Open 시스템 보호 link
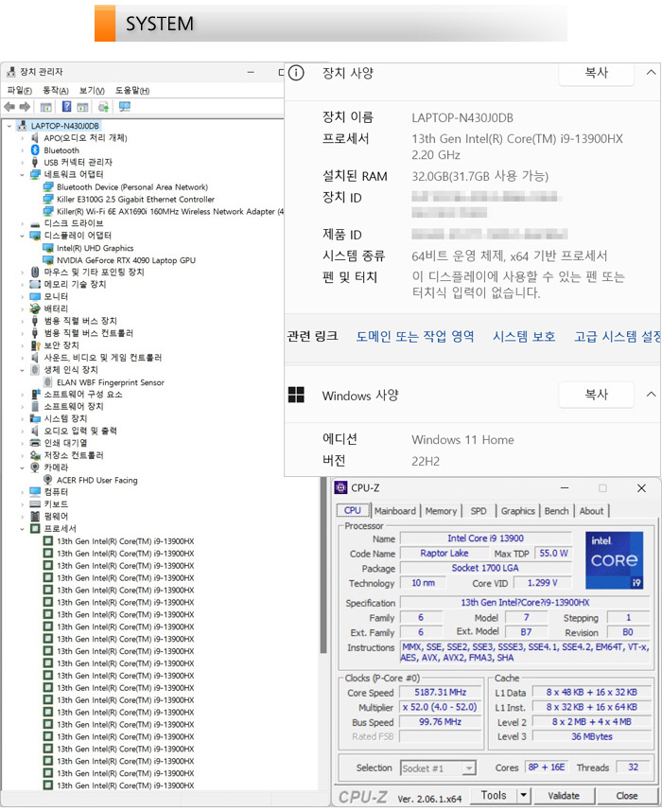This screenshot has height=812, width=662. (x=524, y=337)
